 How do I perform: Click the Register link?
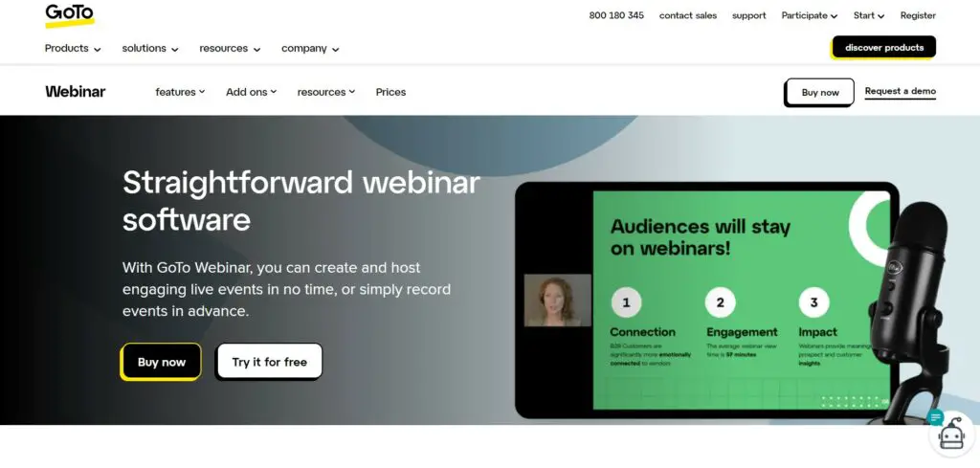pos(918,15)
